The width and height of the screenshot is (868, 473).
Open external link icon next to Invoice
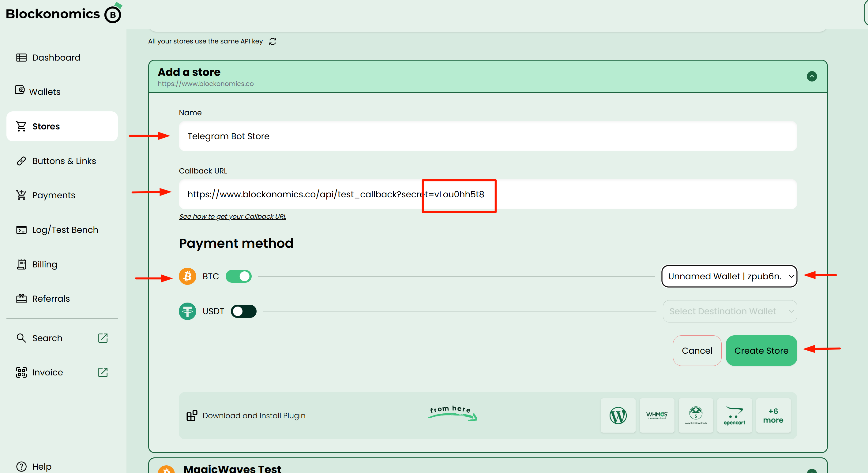(x=103, y=372)
